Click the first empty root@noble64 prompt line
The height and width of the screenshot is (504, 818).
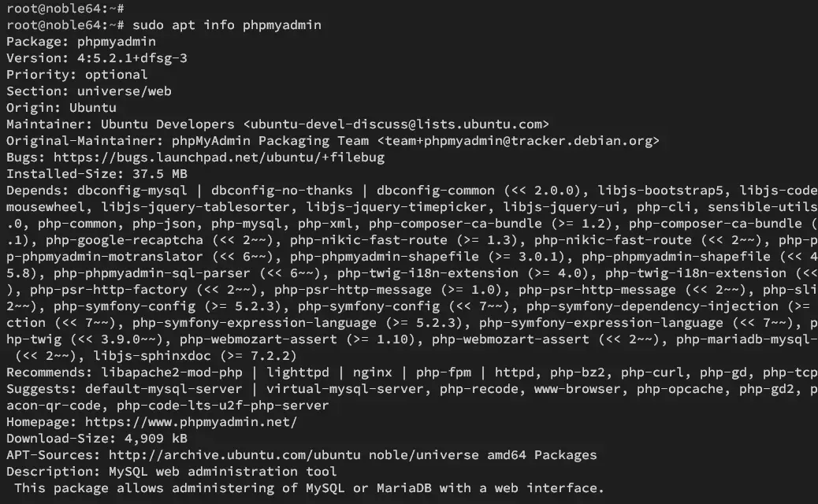coord(65,9)
